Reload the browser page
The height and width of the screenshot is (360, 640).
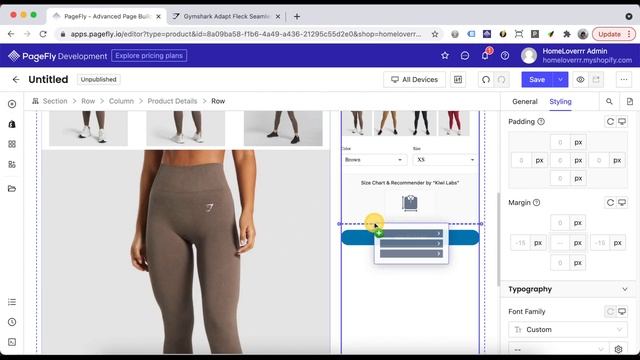tap(43, 34)
